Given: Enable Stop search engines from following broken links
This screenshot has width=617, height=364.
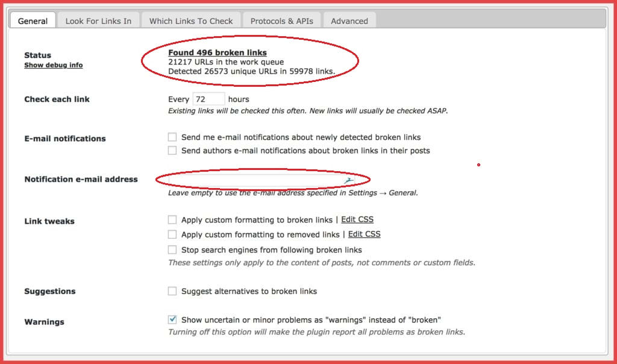Looking at the screenshot, I should [172, 249].
